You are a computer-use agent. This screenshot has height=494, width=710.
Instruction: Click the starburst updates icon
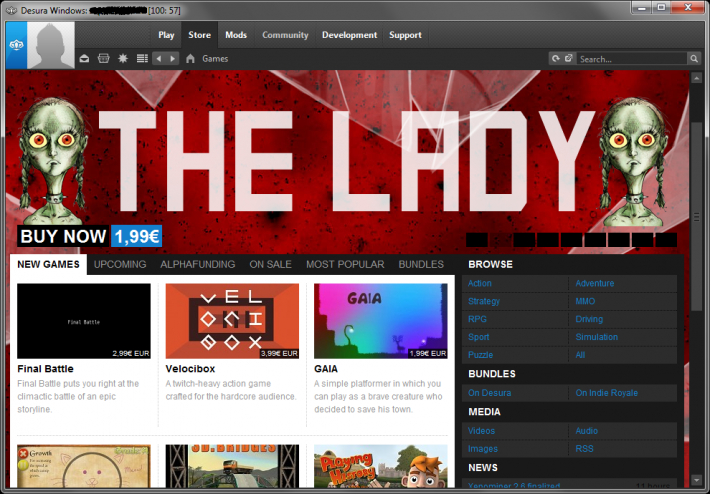coord(123,58)
